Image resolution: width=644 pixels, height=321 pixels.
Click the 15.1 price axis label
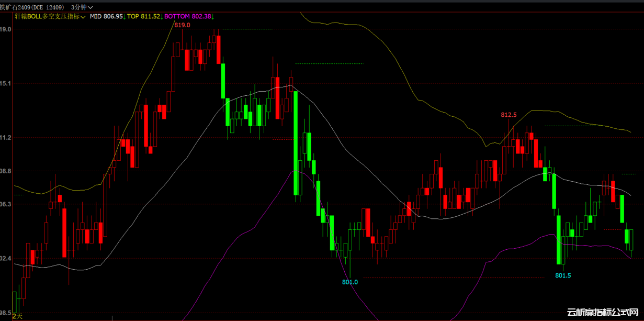6,83
